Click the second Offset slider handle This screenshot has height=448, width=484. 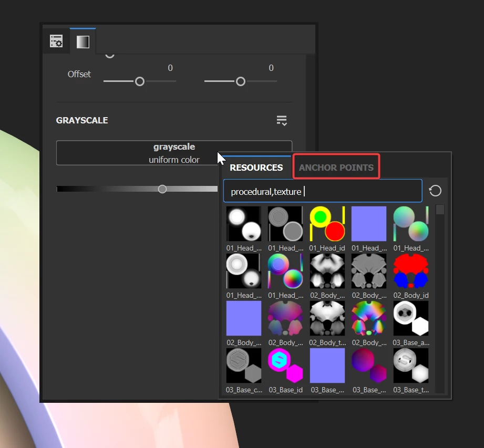[x=241, y=81]
